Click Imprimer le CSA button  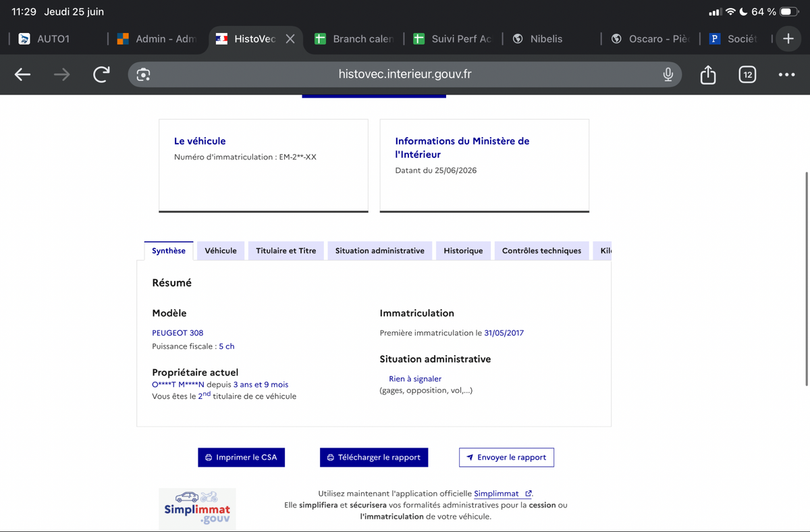[242, 457]
